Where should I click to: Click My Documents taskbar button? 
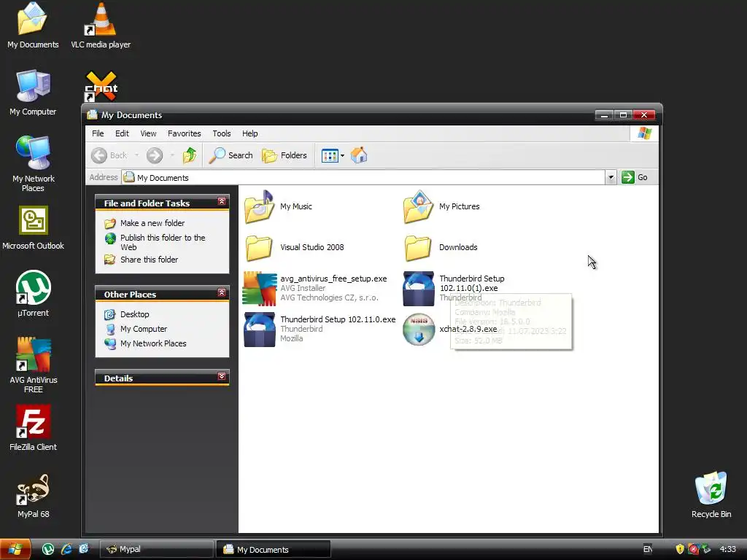[x=274, y=549]
